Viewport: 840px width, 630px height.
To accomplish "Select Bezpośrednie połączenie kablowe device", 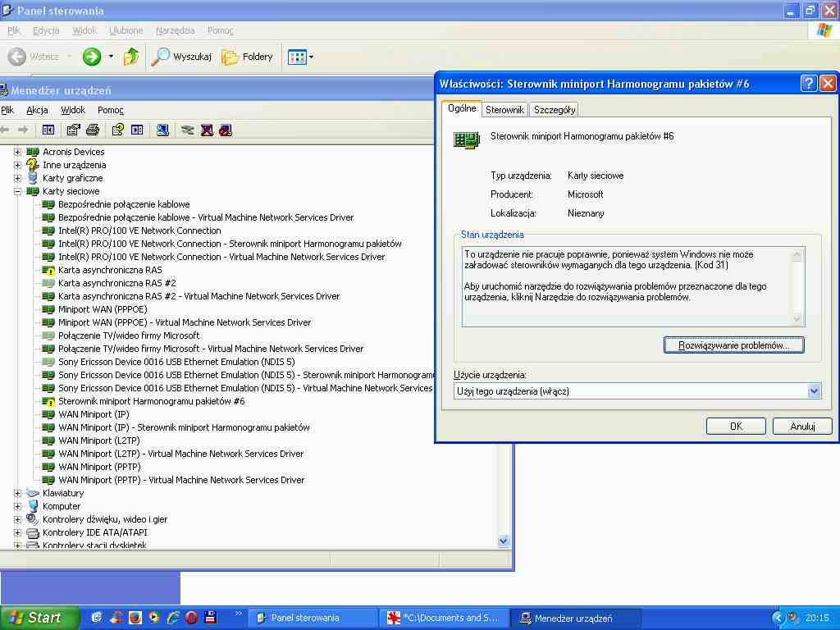I will [124, 204].
